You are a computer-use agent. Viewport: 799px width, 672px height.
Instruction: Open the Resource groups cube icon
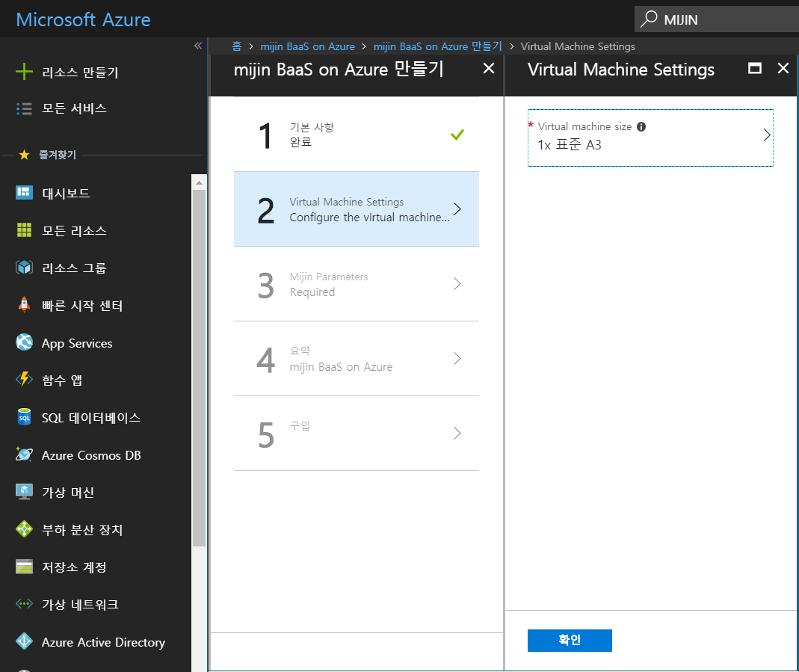[24, 268]
